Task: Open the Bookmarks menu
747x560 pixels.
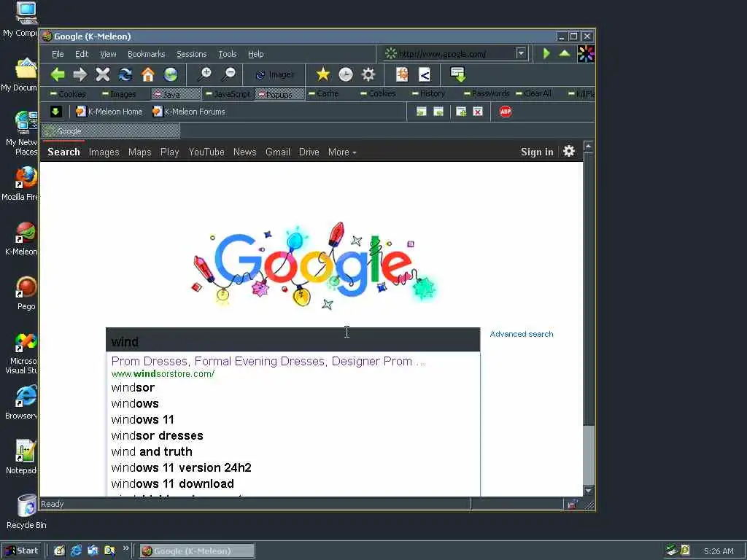Action: tap(146, 54)
